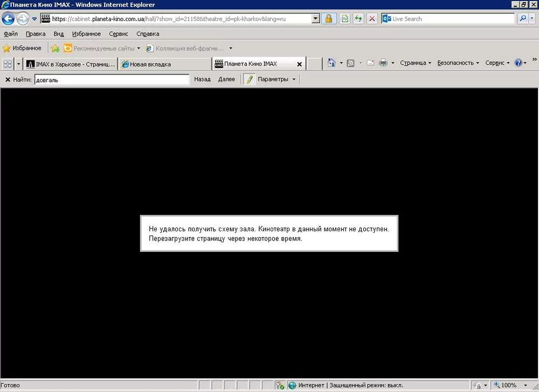Open the Избранное menu
The image size is (539, 392).
click(86, 33)
